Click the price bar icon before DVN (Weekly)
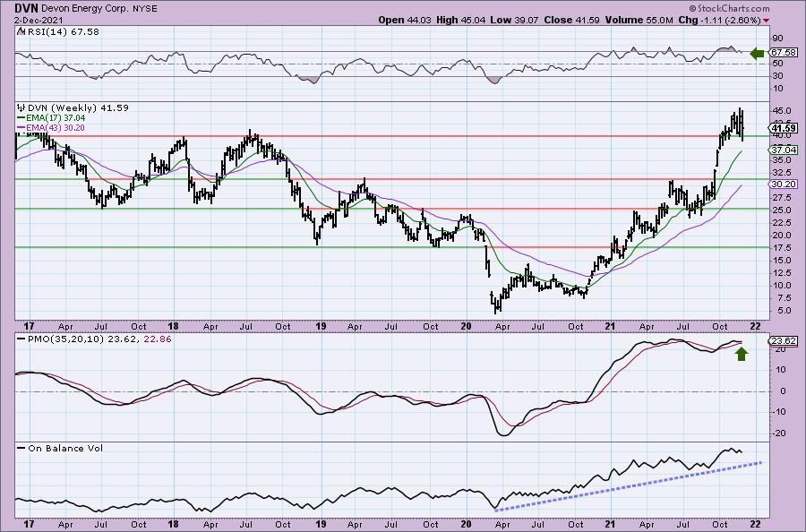The image size is (806, 532). [21, 108]
